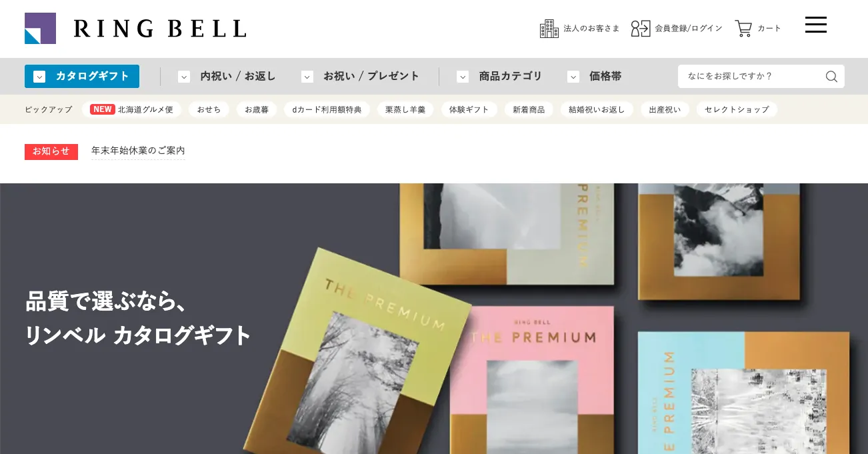Open the 価格帯 price range dropdown

(595, 77)
